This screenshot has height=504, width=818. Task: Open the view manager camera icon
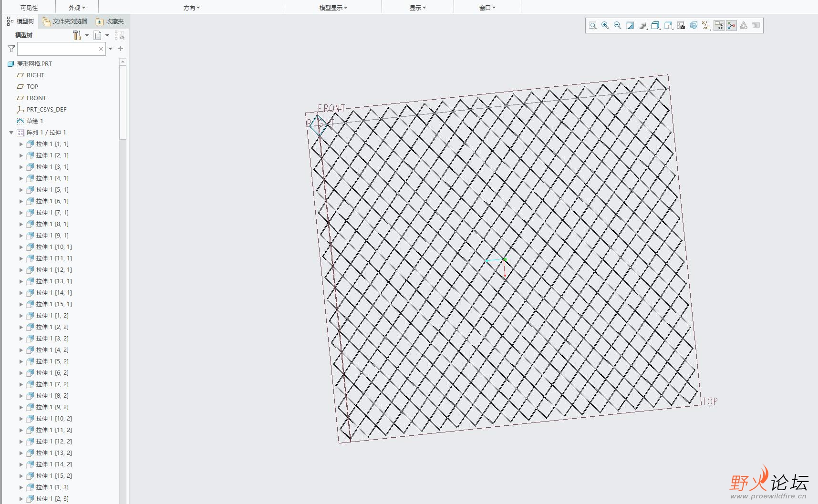pyautogui.click(x=681, y=26)
